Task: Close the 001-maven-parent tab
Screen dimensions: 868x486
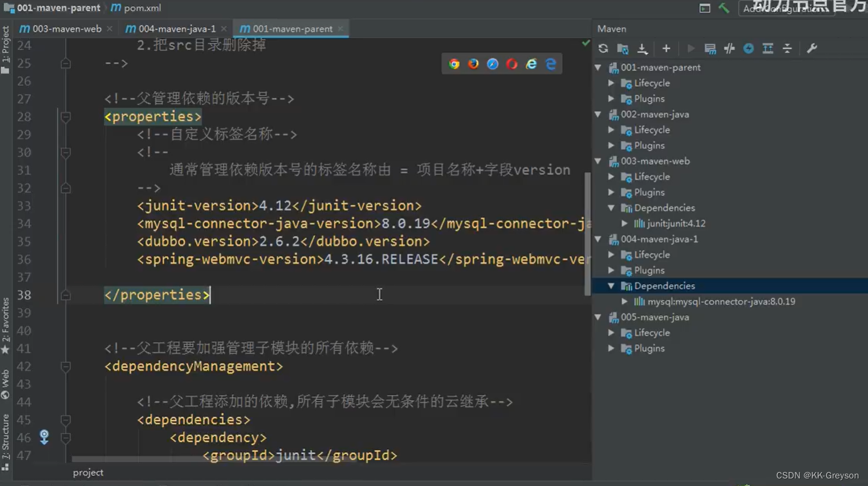Action: click(x=341, y=28)
